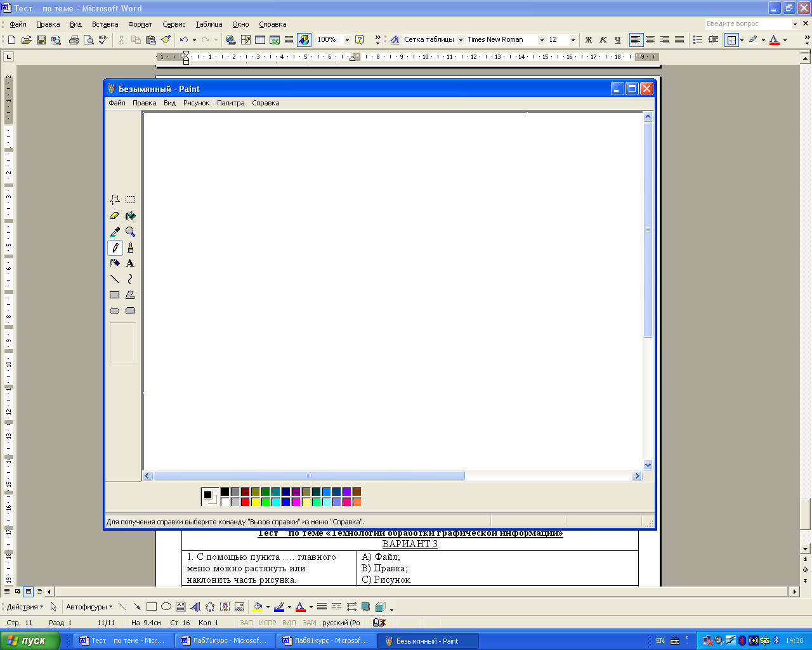Enable justify text alignment
812x650 pixels.
(679, 40)
